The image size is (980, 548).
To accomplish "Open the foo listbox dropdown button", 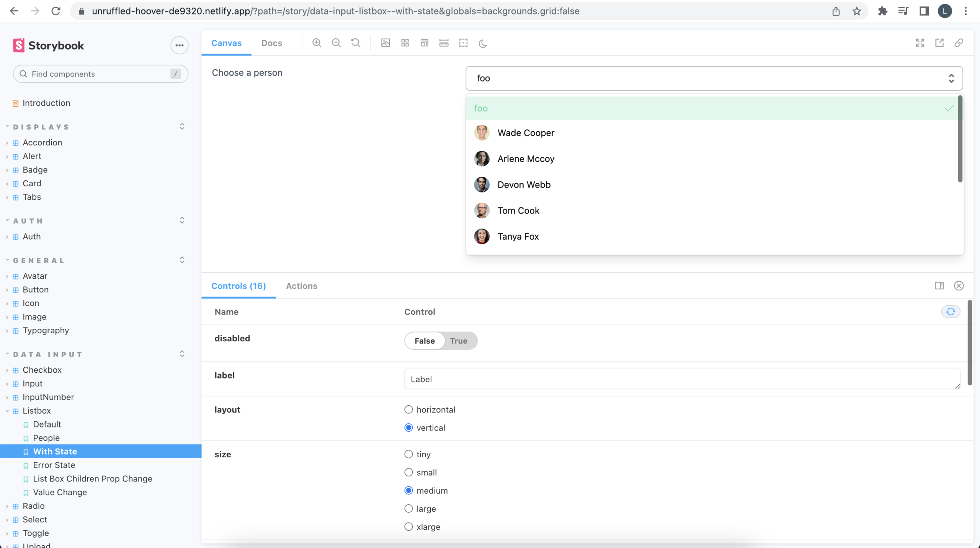I will 714,78.
